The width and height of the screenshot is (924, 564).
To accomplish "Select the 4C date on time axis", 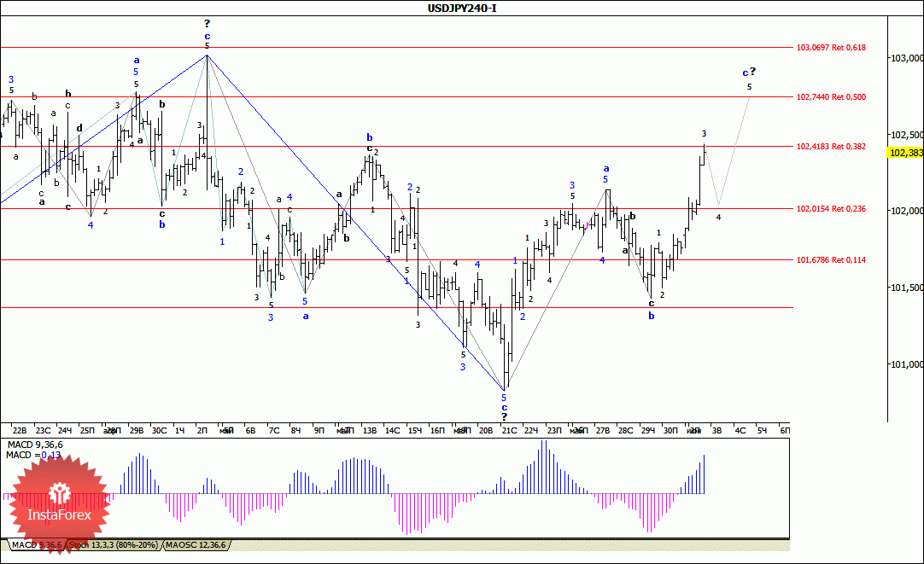I will tap(740, 431).
